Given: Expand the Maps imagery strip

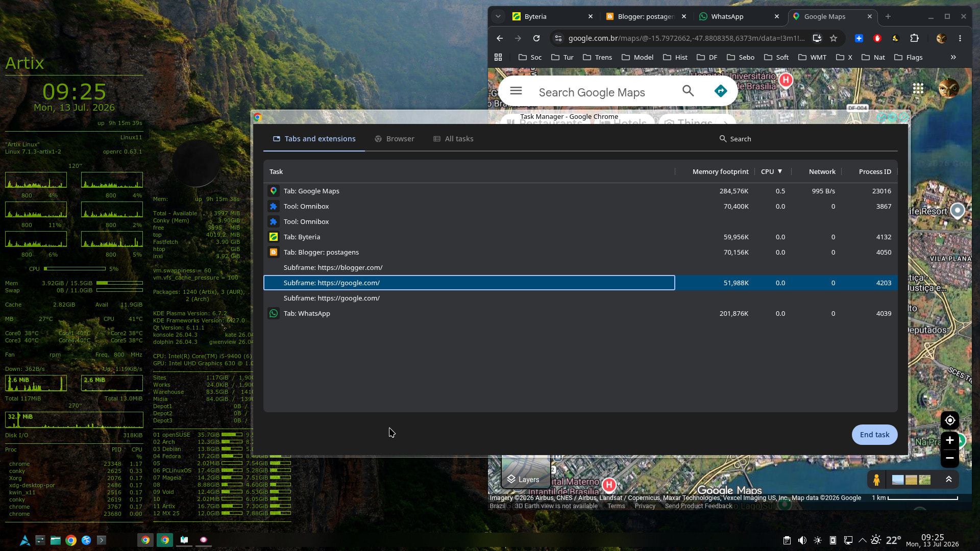Looking at the screenshot, I should pyautogui.click(x=949, y=480).
